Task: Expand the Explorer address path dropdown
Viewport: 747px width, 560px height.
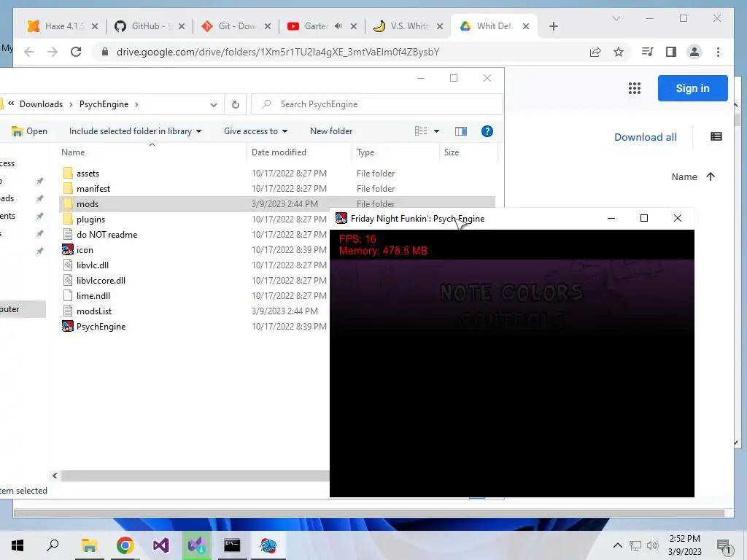Action: [x=214, y=105]
